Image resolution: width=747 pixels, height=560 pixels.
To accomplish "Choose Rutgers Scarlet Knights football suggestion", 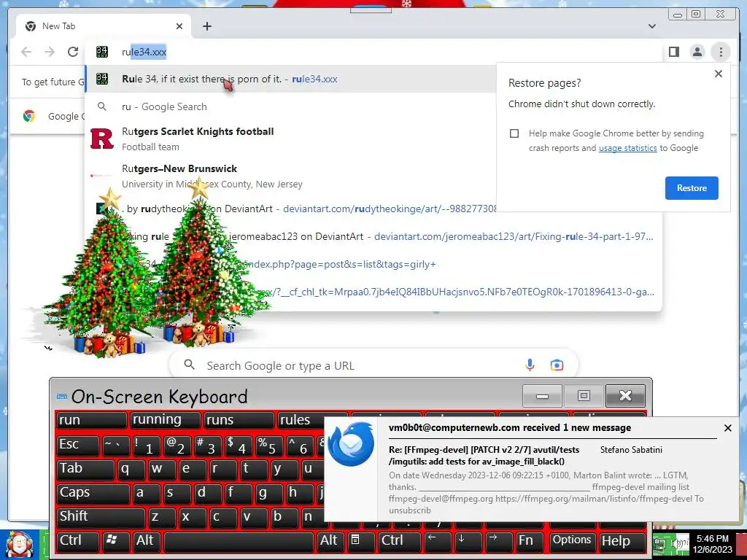I will (x=290, y=139).
